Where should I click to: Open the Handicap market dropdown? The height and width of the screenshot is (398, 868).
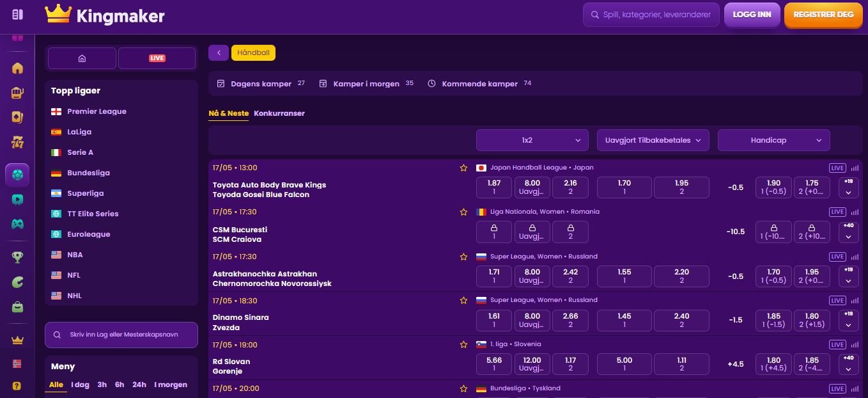pyautogui.click(x=774, y=140)
